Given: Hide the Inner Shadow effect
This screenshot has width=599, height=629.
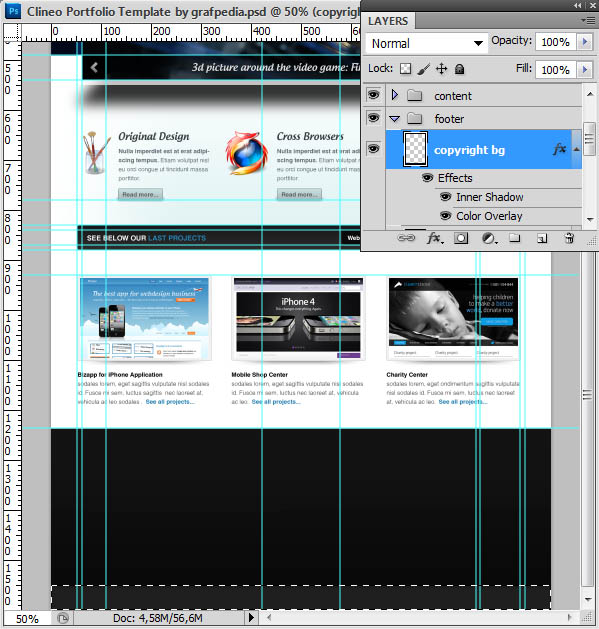Looking at the screenshot, I should (x=445, y=197).
